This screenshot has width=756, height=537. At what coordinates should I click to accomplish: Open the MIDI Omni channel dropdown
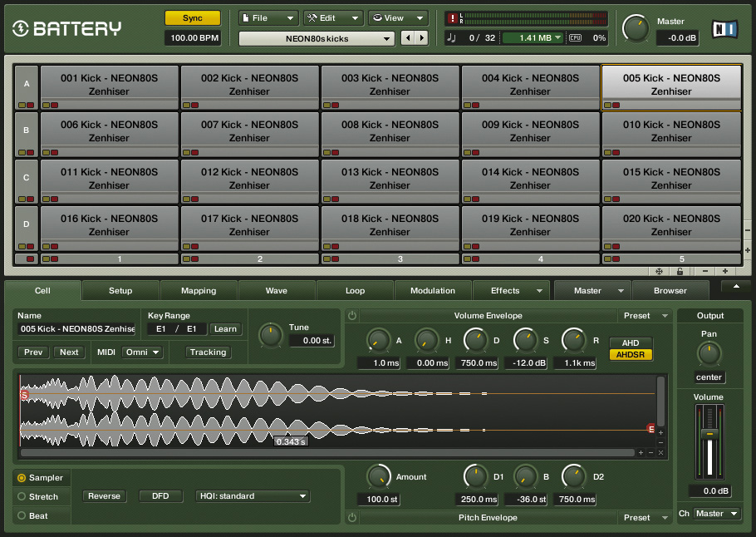click(x=142, y=352)
